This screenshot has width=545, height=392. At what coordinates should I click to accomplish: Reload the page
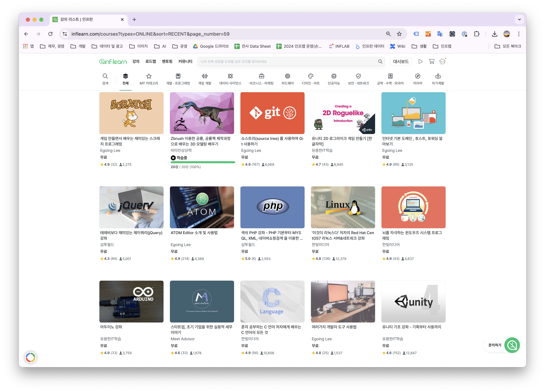(x=50, y=34)
